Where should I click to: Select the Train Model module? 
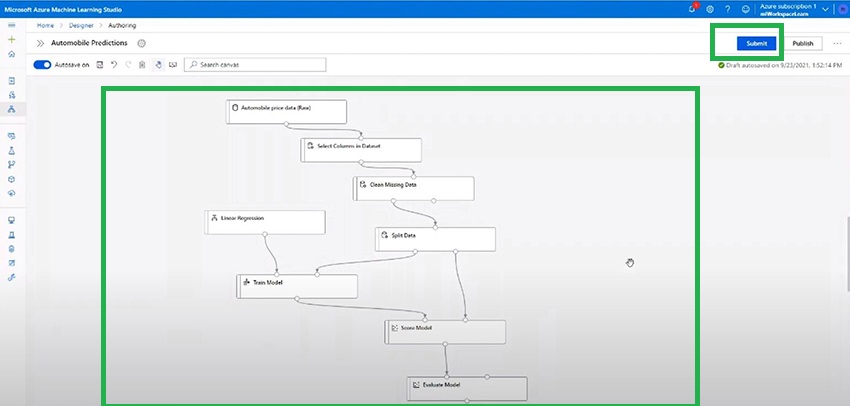point(297,286)
